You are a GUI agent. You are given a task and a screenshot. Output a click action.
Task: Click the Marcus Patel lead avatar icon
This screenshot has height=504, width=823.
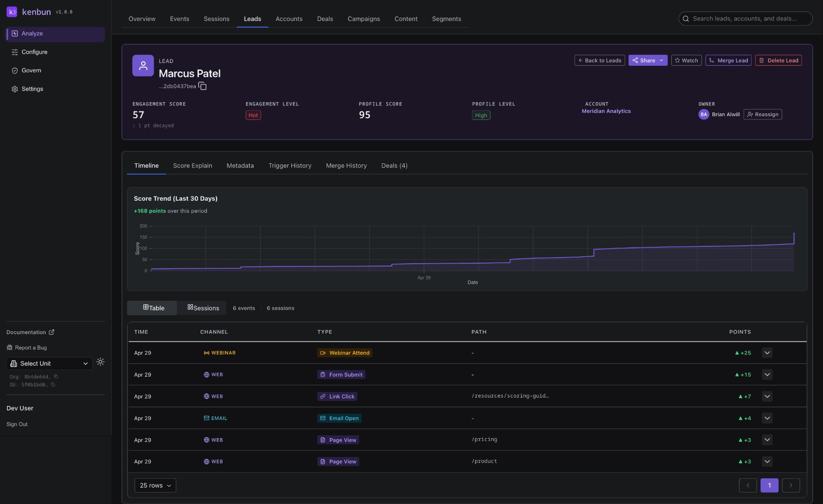pyautogui.click(x=143, y=66)
